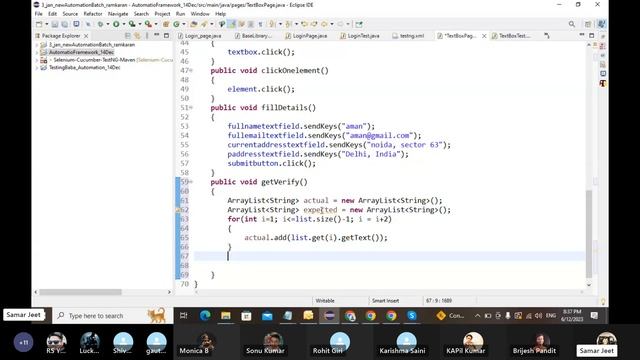The width and height of the screenshot is (640, 360).
Task: Toggle Link with Editor in Package Explorer
Action: click(138, 36)
